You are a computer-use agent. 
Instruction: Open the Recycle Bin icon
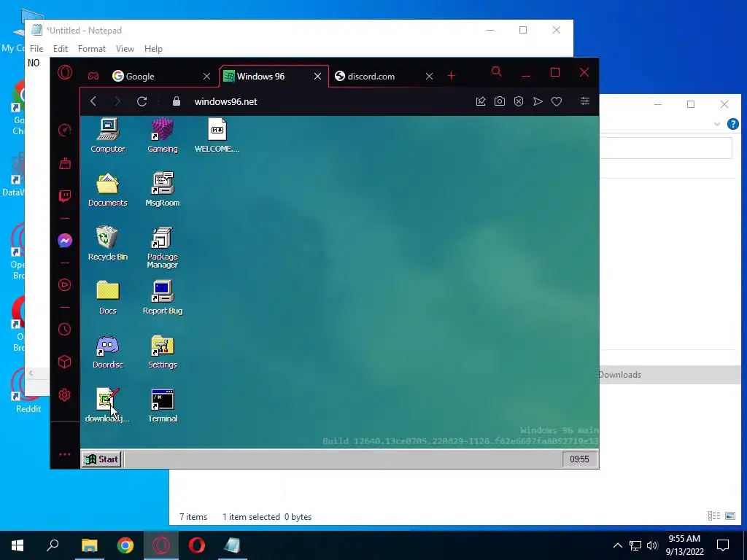coord(108,244)
